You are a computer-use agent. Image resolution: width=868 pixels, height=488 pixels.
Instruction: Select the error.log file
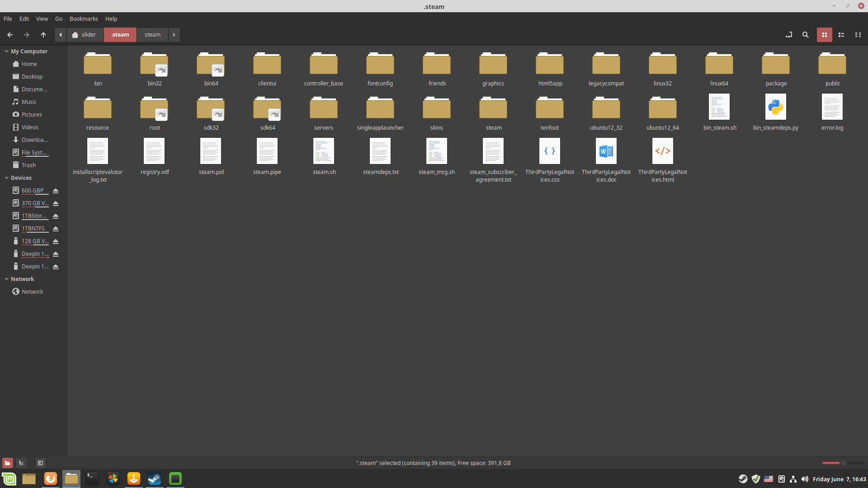(832, 112)
